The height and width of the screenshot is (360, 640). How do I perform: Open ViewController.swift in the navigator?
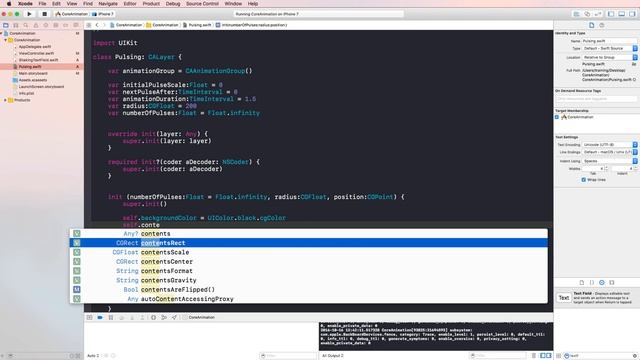click(x=36, y=53)
